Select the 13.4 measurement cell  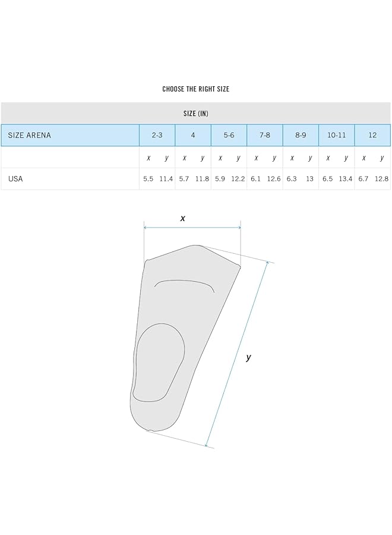tap(346, 178)
